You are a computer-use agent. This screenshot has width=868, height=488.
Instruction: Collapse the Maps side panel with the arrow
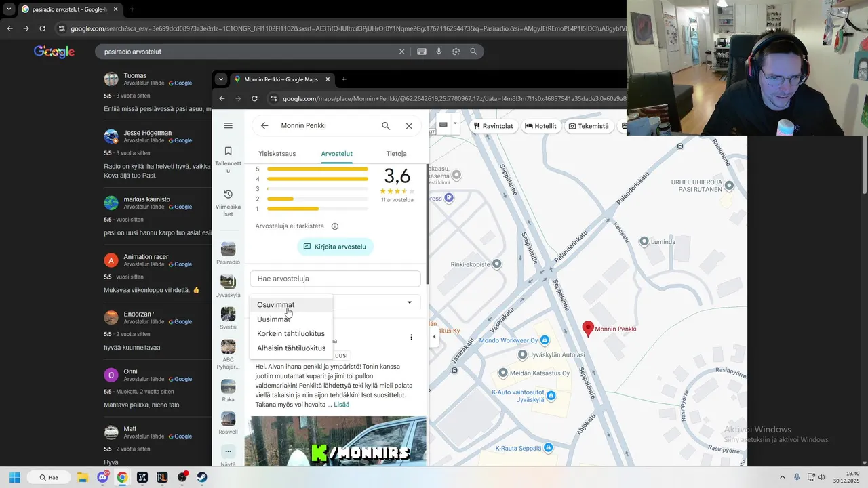(x=434, y=337)
